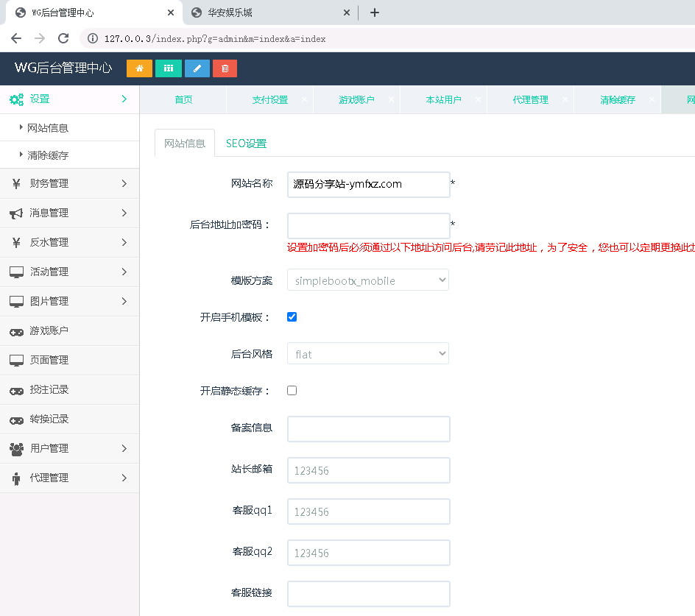Screen dimensions: 695x616
Task: Open the 模版方案 dropdown
Action: 367,280
